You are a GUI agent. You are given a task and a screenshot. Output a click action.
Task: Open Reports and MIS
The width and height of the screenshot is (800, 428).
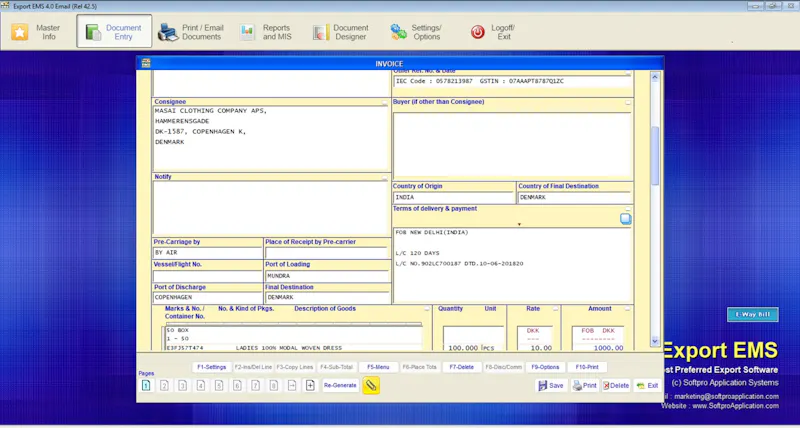click(265, 32)
